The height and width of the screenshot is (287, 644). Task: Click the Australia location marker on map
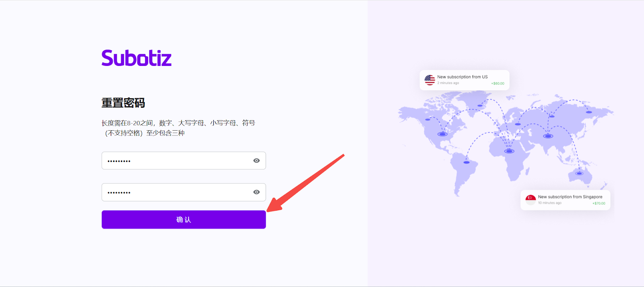[x=579, y=174]
